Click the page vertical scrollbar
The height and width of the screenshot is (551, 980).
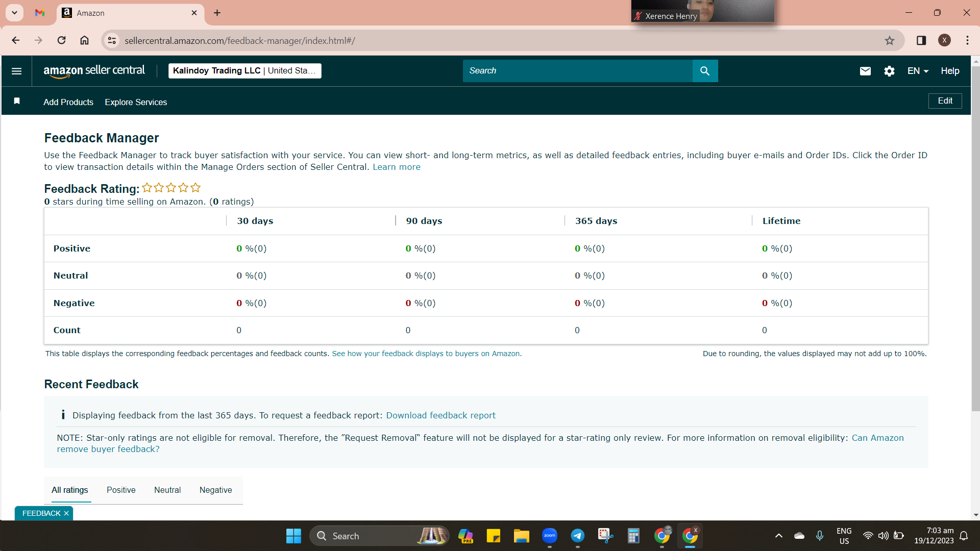(975, 240)
